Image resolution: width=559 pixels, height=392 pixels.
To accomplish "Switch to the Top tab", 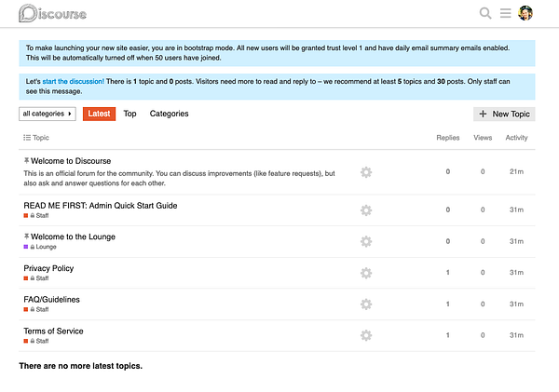I will (130, 114).
